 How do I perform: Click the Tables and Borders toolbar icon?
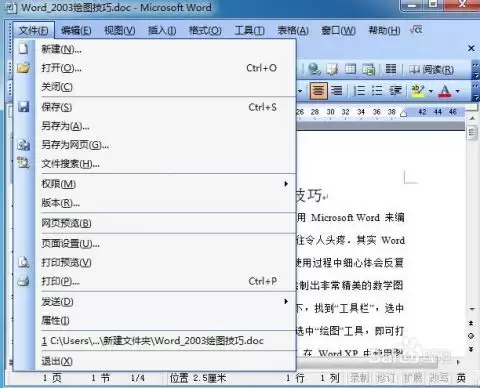click(332, 69)
